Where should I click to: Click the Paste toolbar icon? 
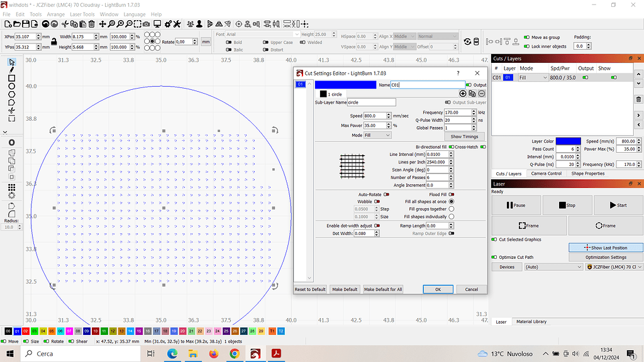coord(83,25)
